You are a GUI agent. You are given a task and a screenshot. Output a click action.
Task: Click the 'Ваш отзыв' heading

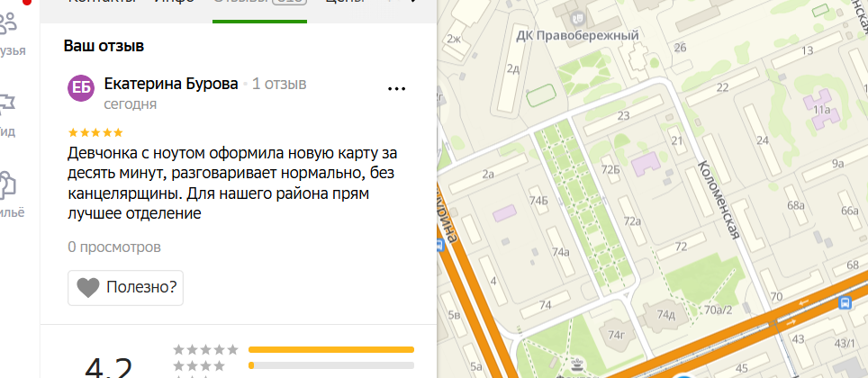104,46
